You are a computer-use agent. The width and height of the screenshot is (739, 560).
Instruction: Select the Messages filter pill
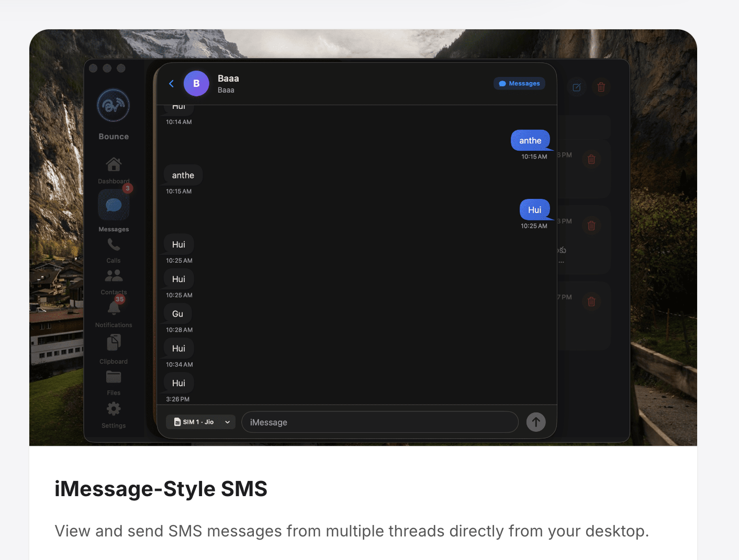[519, 83]
